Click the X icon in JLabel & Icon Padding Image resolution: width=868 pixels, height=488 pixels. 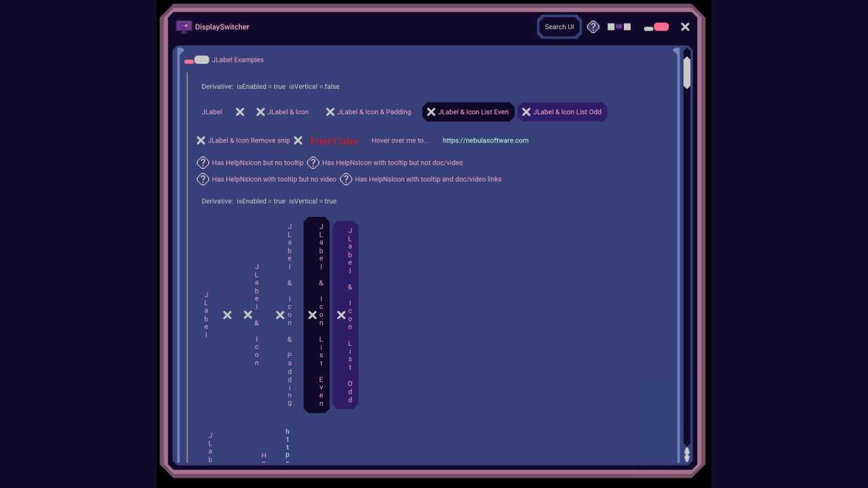[330, 112]
